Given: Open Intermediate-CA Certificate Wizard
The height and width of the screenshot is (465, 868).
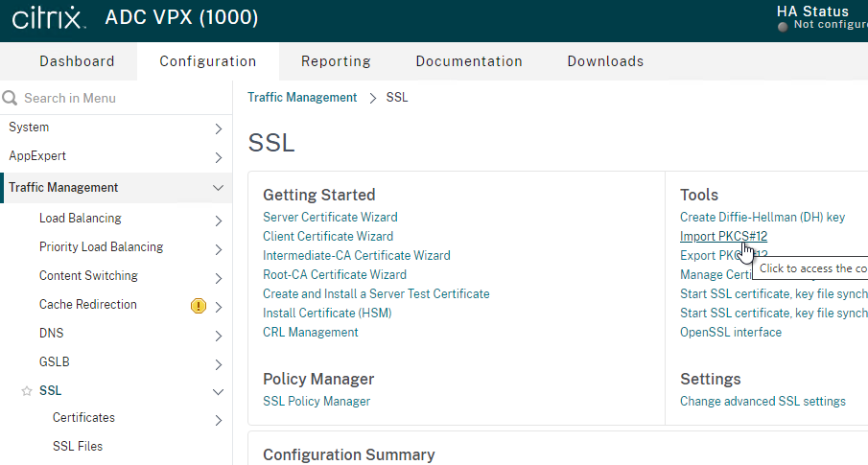Looking at the screenshot, I should click(x=357, y=256).
